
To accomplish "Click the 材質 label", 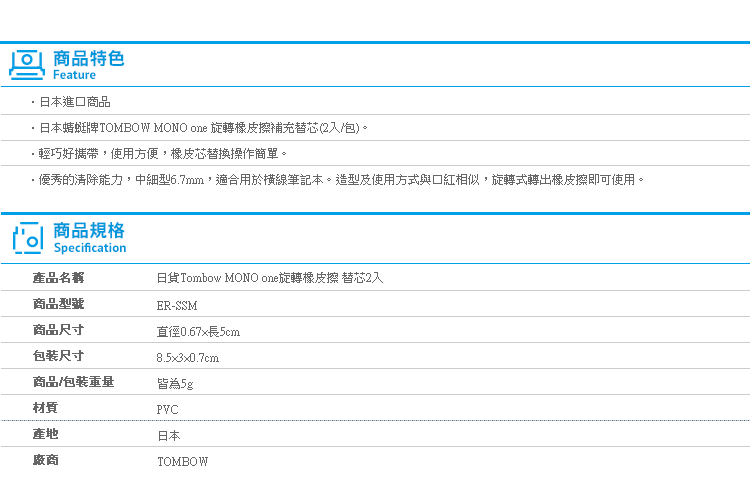I will (45, 408).
